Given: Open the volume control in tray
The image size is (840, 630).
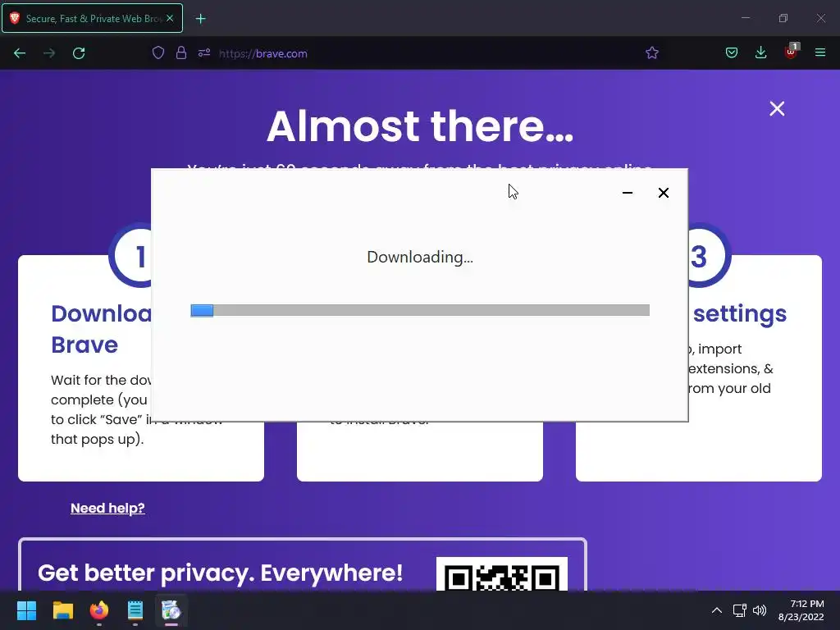Looking at the screenshot, I should click(760, 610).
